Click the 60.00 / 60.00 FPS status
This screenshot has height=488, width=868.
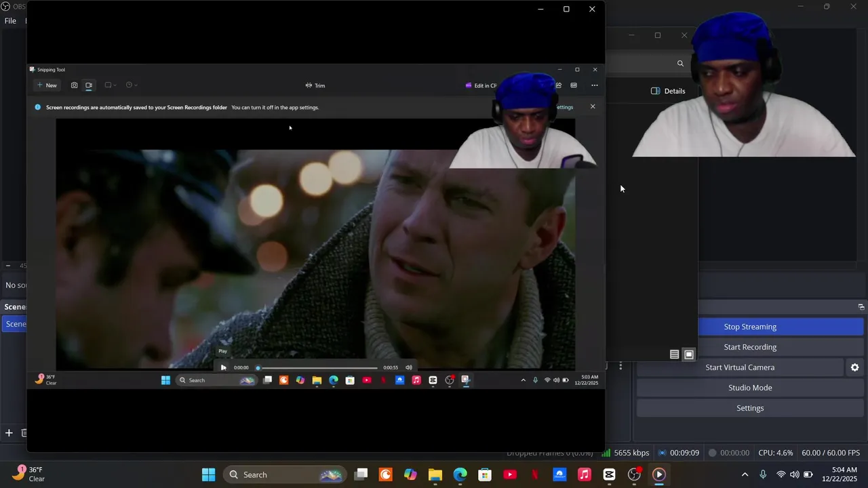coord(831,453)
